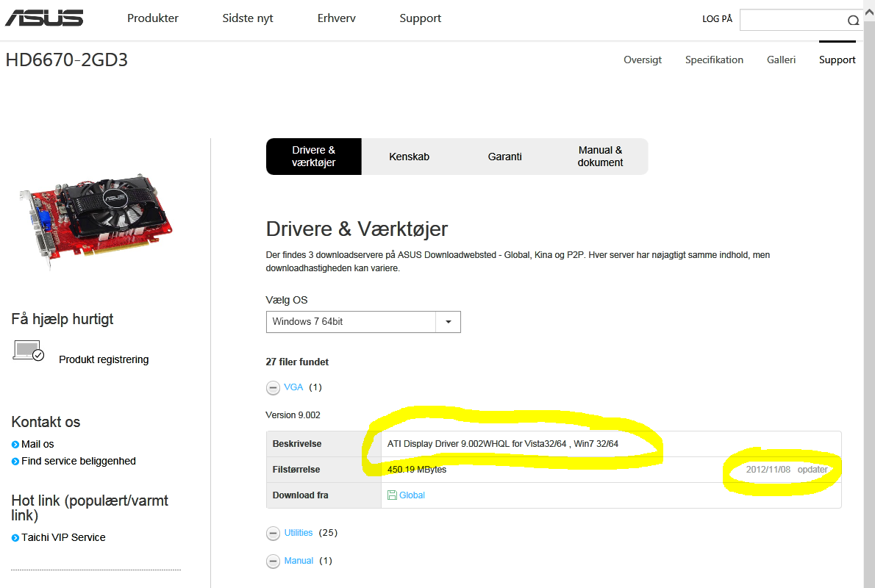Open the Produkter menu
Screen dimensions: 875x588
tap(152, 18)
